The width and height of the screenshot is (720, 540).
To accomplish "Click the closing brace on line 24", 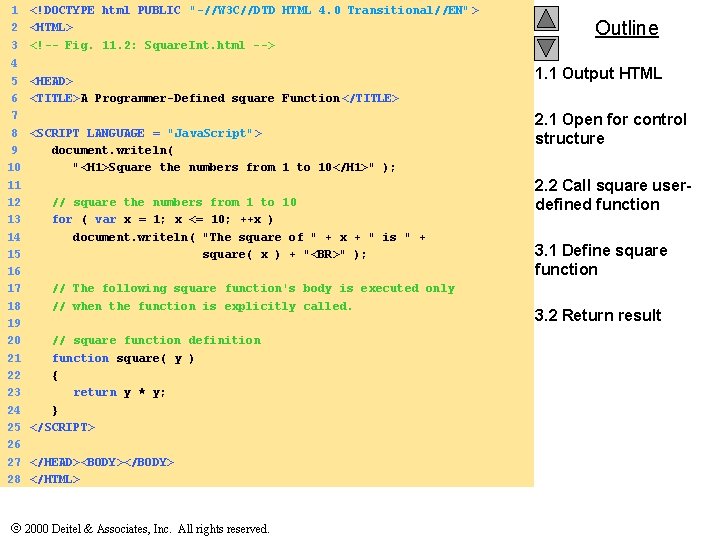I will [55, 410].
